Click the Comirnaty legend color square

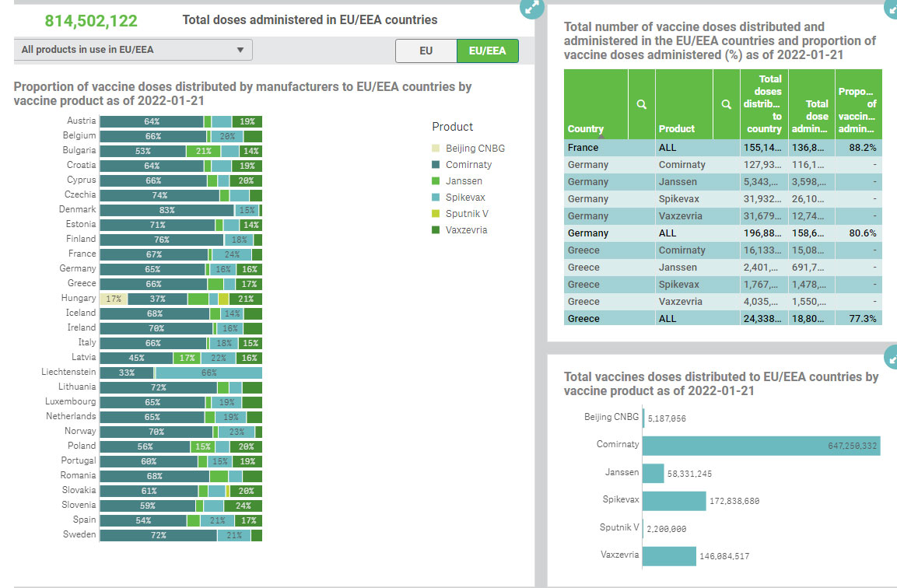coord(436,165)
